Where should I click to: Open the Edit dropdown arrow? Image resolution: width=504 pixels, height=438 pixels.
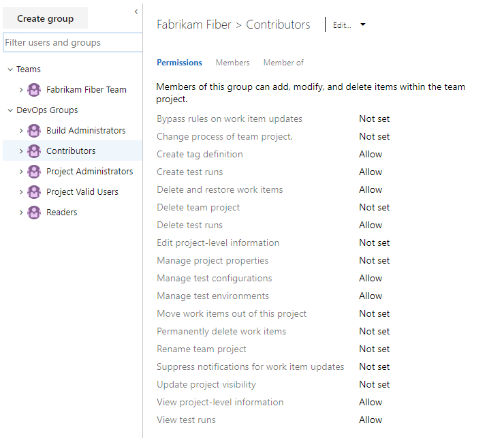363,25
